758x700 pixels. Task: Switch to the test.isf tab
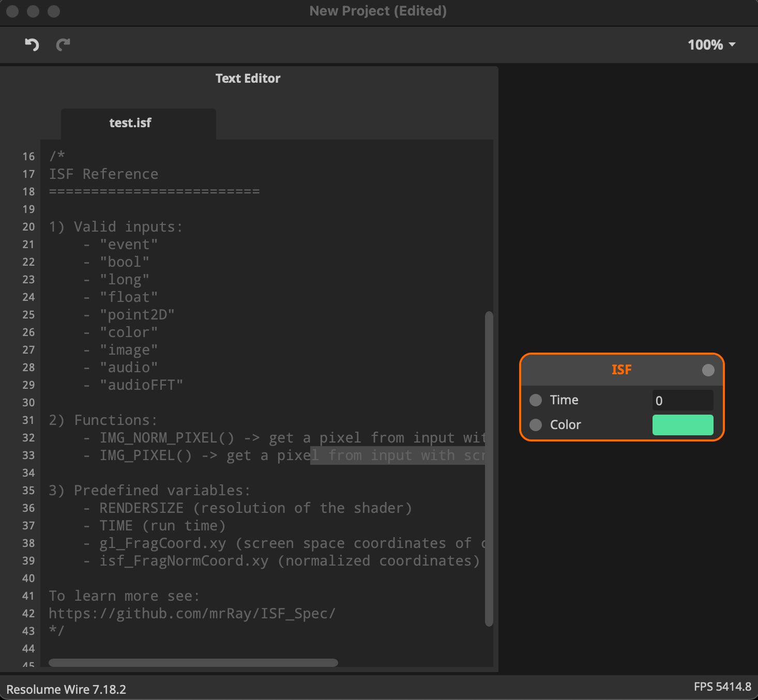pyautogui.click(x=130, y=123)
